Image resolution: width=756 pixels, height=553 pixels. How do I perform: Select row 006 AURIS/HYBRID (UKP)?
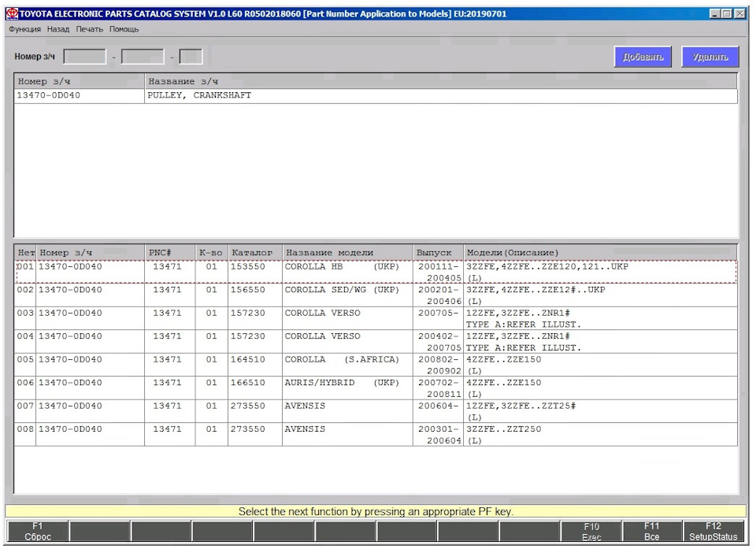point(376,388)
